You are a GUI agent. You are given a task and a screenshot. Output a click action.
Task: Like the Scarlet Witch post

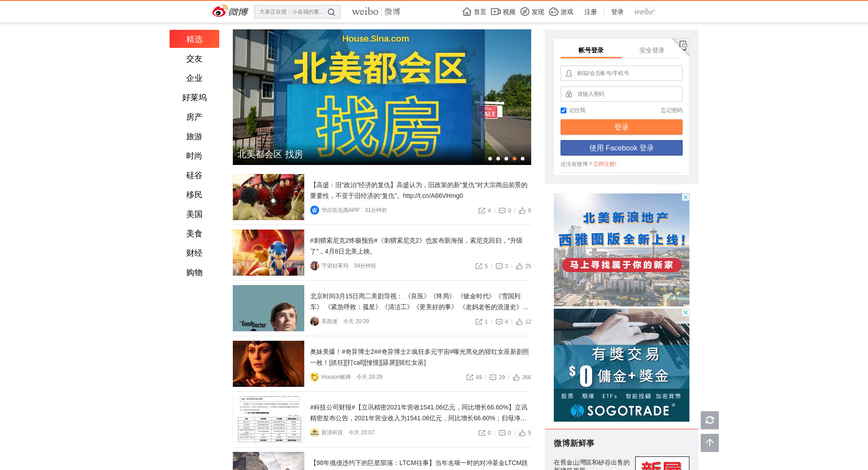516,377
